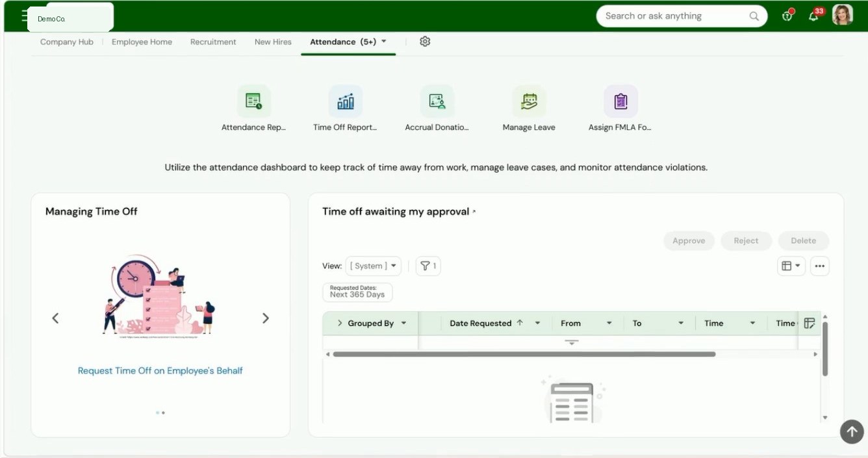Open the To column menu
The height and width of the screenshot is (458, 868).
click(x=681, y=323)
